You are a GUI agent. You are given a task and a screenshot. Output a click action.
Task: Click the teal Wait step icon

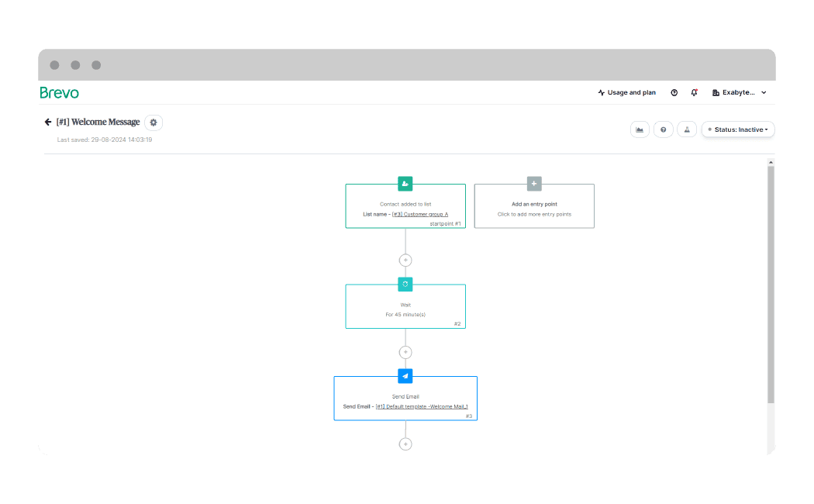pyautogui.click(x=405, y=284)
